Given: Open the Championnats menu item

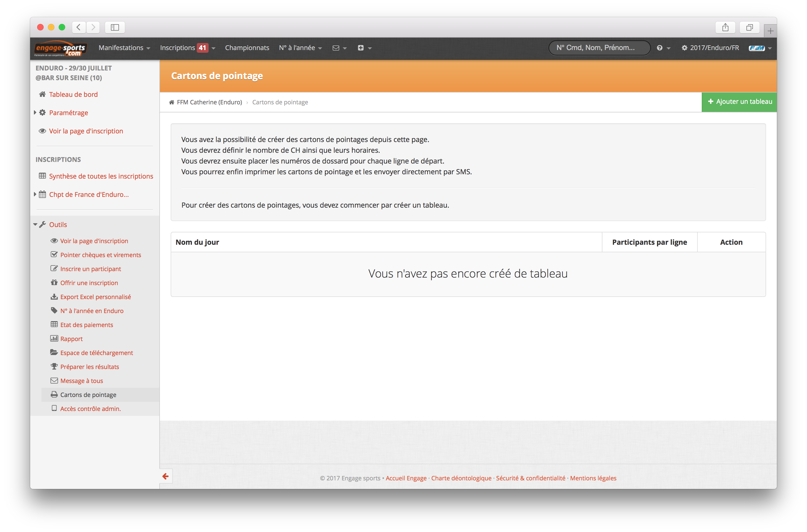Looking at the screenshot, I should pos(247,48).
